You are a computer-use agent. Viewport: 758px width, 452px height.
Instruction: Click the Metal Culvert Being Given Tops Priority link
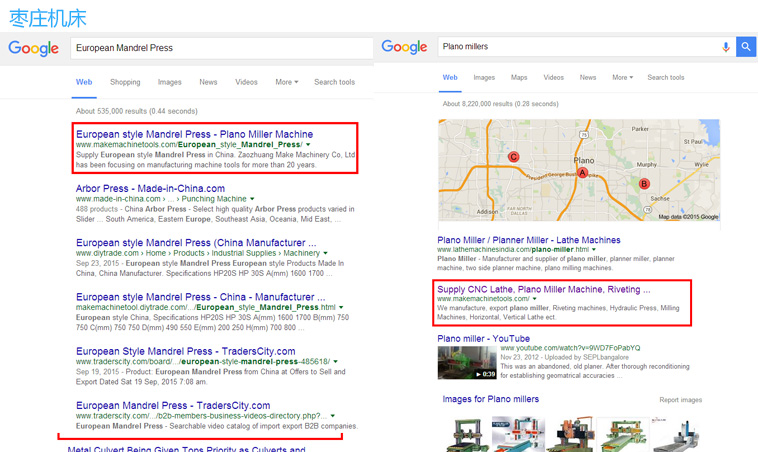187,449
